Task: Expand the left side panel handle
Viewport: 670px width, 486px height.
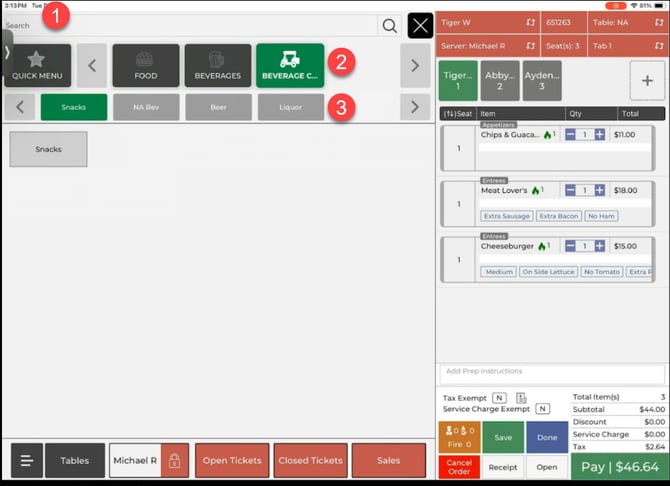Action: point(6,50)
